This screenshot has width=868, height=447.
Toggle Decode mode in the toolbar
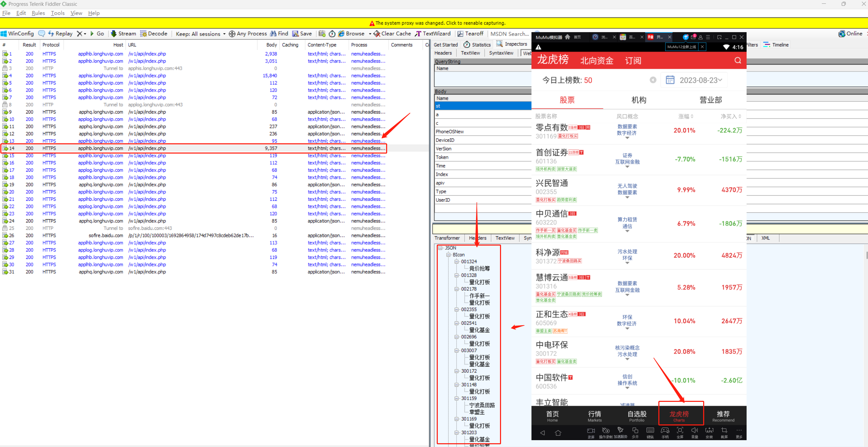154,34
